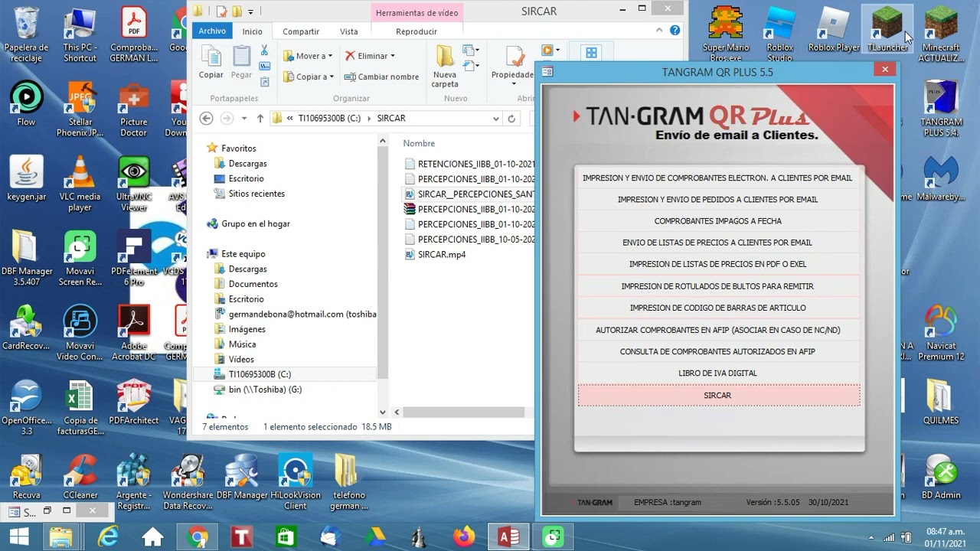Viewport: 980px width, 551px height.
Task: Open the address bar history dropdown
Action: 496,119
